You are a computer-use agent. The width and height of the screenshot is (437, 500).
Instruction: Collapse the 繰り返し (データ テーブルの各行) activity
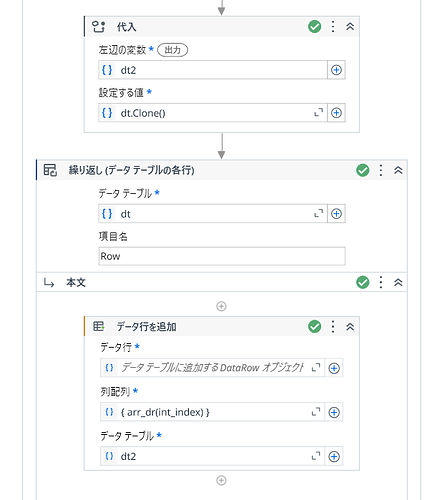[398, 170]
